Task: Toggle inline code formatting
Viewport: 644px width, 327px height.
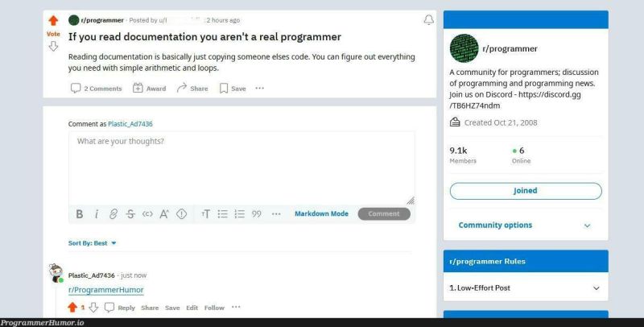Action: coord(147,214)
